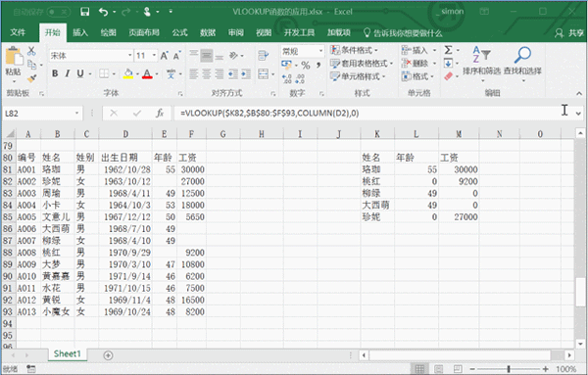Open Find and Select magnifier icon
Image resolution: width=588 pixels, height=375 pixels.
click(522, 55)
